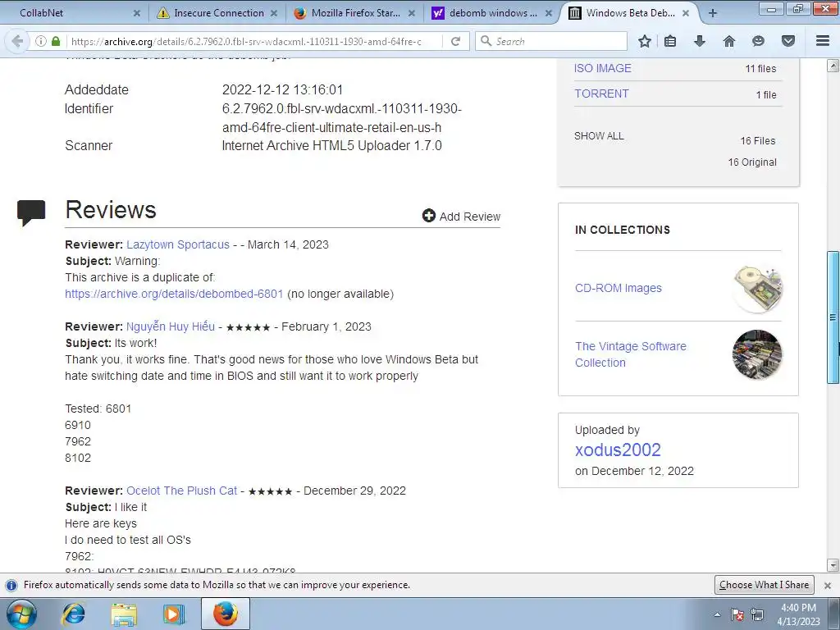
Task: Open reviewer Ocelot The Plush Cat profile
Action: click(181, 491)
